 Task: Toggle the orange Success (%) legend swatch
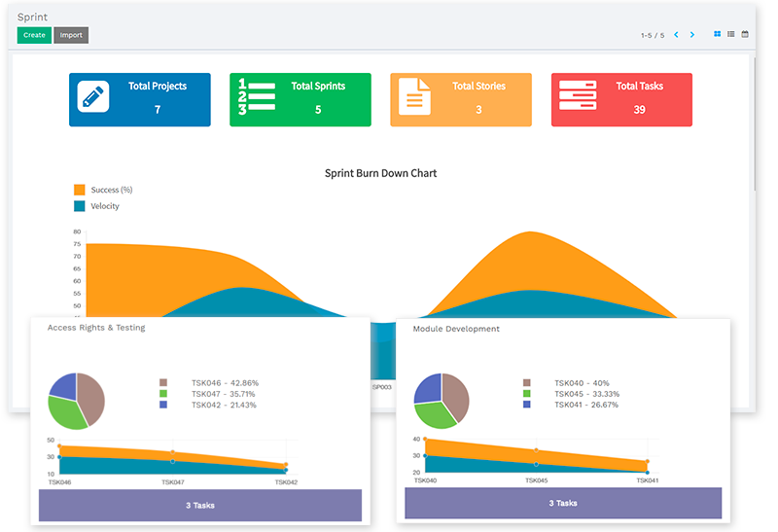[x=80, y=190]
